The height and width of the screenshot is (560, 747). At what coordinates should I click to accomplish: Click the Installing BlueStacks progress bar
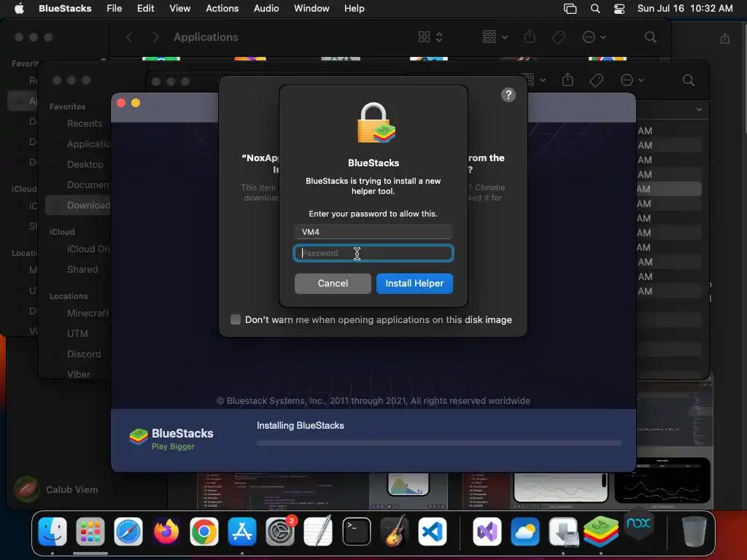[438, 443]
